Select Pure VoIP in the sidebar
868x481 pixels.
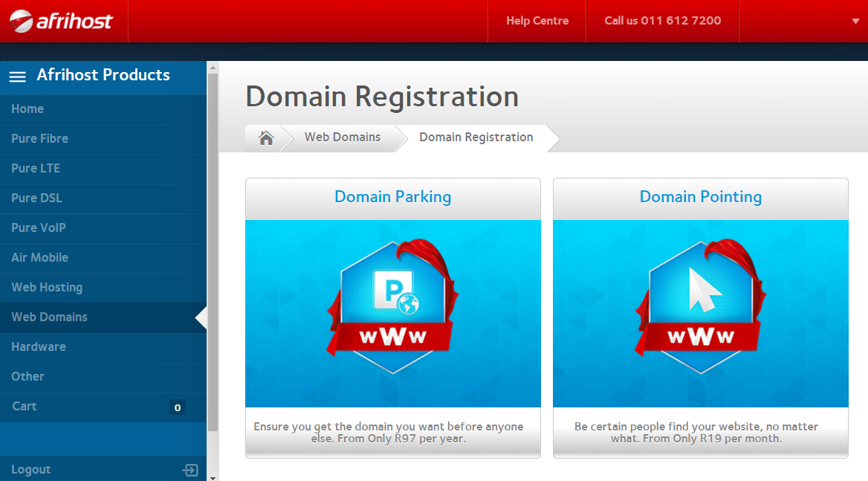[38, 227]
